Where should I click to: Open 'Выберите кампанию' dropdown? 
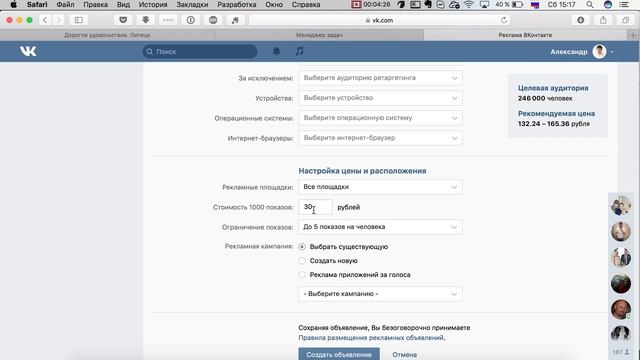pyautogui.click(x=380, y=294)
